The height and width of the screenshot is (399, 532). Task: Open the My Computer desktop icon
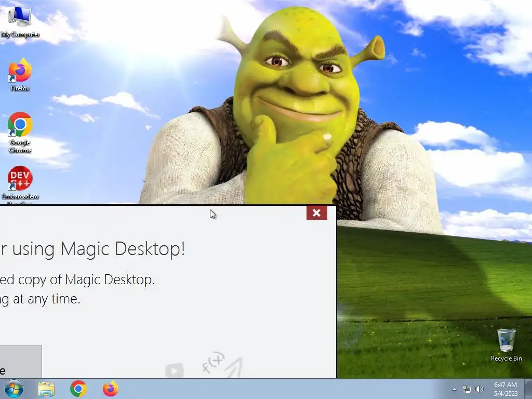[x=20, y=21]
